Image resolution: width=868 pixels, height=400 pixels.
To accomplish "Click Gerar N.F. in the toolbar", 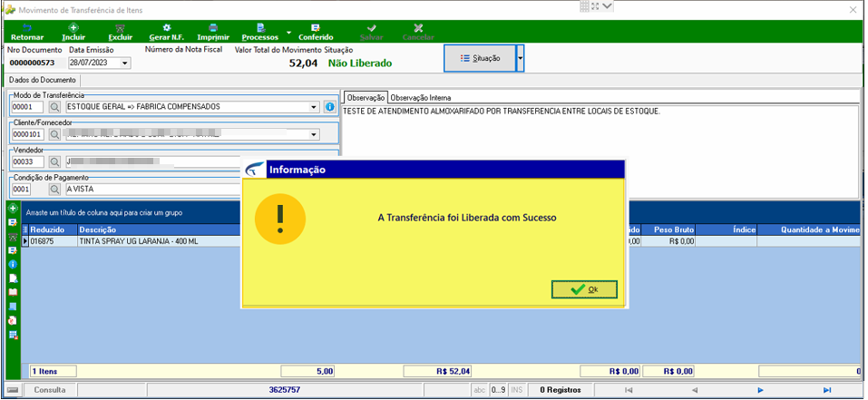I will 166,32.
